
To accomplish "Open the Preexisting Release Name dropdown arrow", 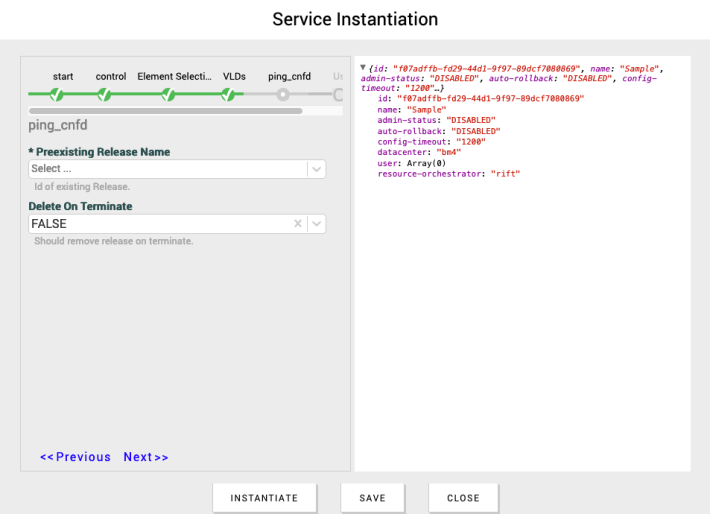I will pyautogui.click(x=317, y=170).
